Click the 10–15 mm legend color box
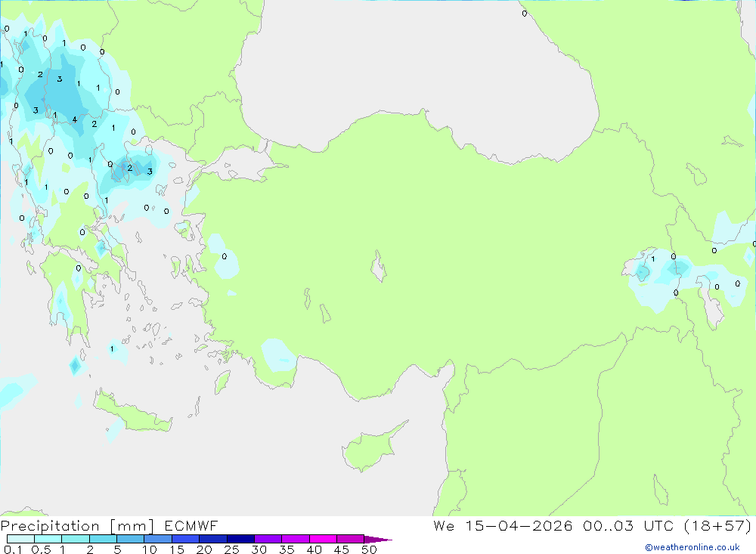This screenshot has width=756, height=554. (x=158, y=539)
